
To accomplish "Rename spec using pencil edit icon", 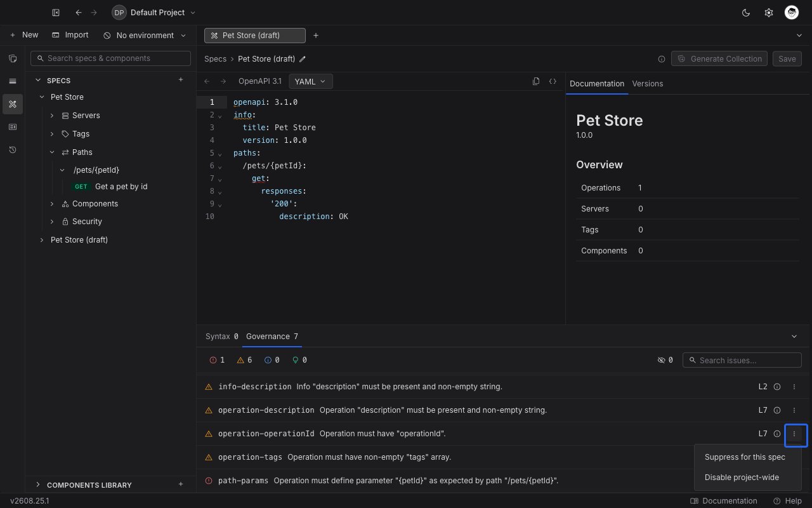I will (x=303, y=59).
